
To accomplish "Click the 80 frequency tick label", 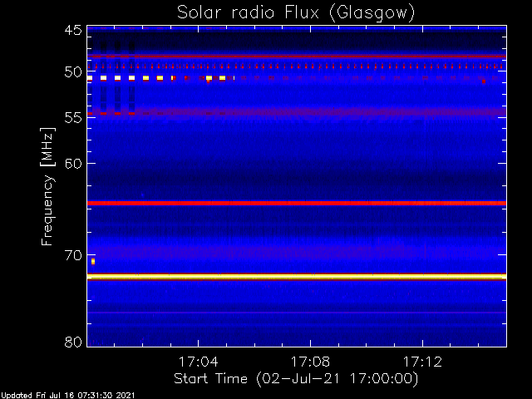I will point(73,342).
